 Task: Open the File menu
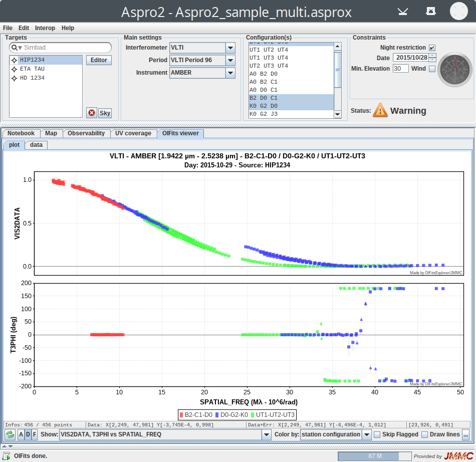click(8, 28)
